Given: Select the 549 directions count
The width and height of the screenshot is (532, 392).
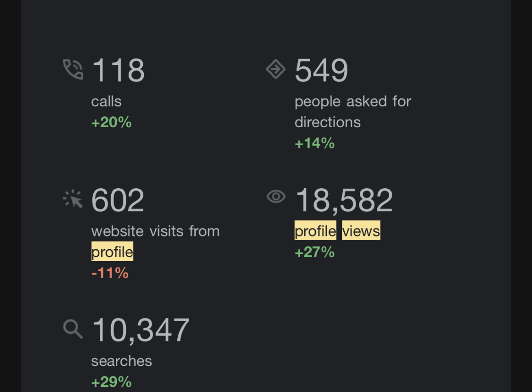Looking at the screenshot, I should (x=322, y=70).
